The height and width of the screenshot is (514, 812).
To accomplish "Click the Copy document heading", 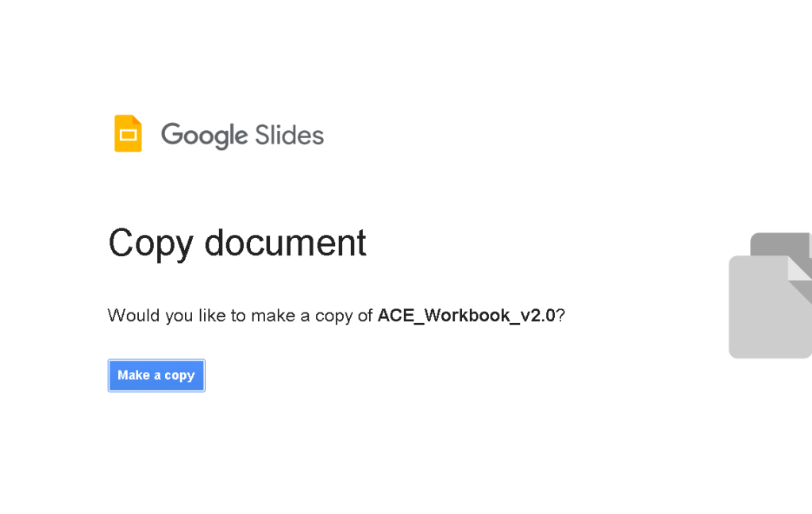I will tap(237, 244).
